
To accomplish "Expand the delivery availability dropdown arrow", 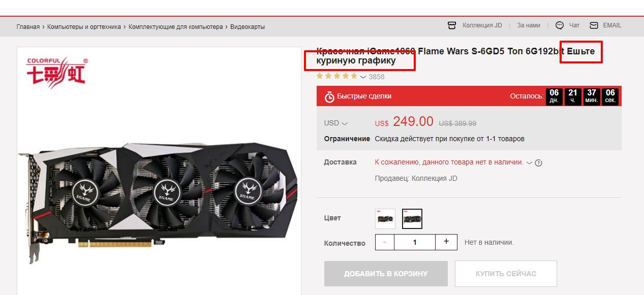I will (x=529, y=163).
